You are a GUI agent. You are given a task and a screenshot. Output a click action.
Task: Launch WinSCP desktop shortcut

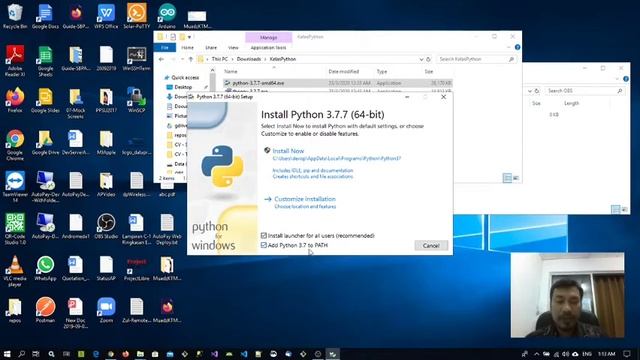(136, 100)
